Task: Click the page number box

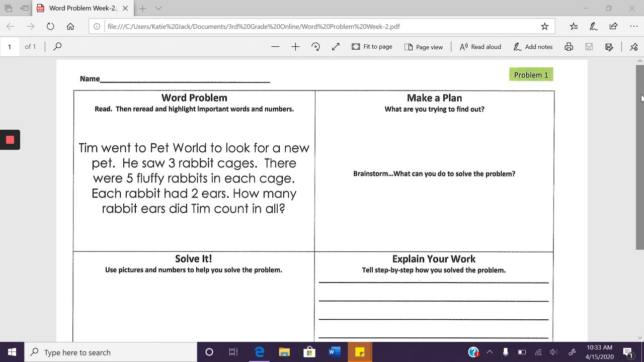Action: (x=9, y=47)
